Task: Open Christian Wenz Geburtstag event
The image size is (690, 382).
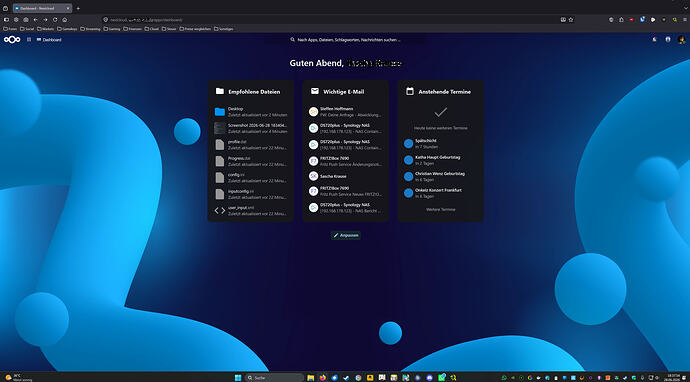Action: [440, 176]
